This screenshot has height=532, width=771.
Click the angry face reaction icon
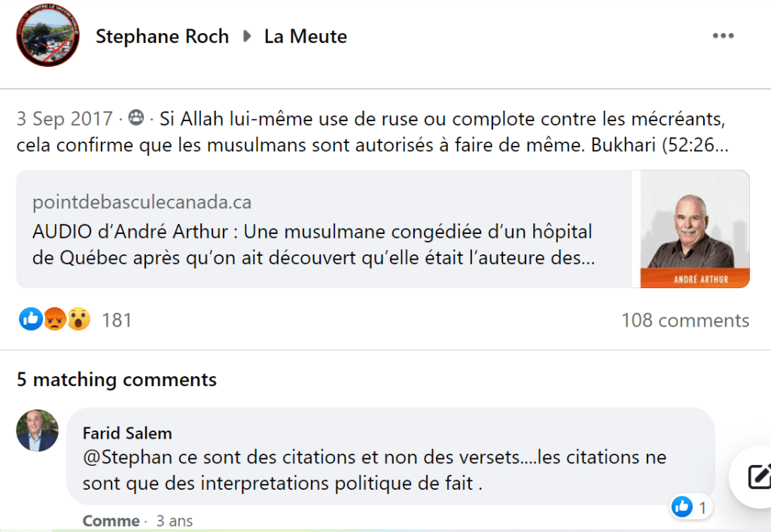(x=55, y=320)
